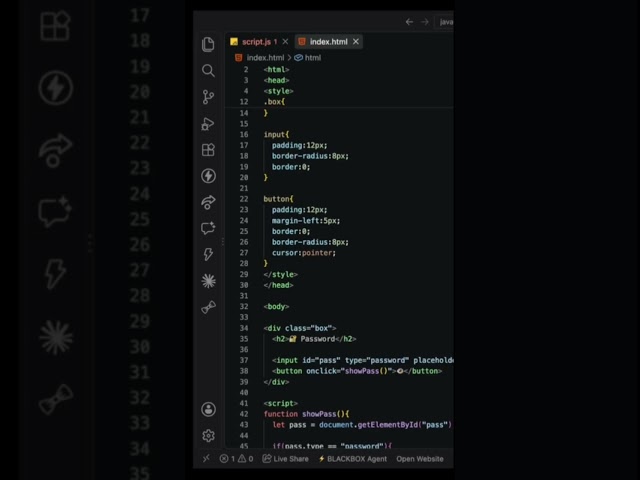
Task: Open the bow tie extension panel
Action: 208,307
